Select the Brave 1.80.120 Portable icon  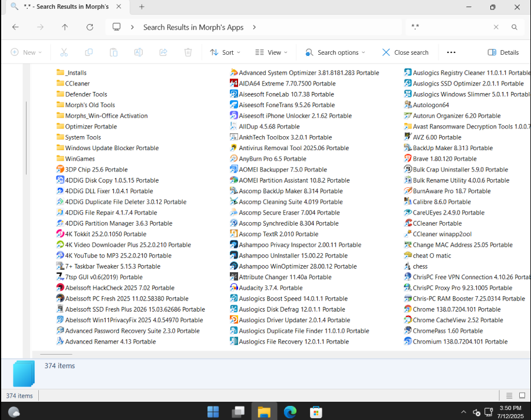coord(408,158)
